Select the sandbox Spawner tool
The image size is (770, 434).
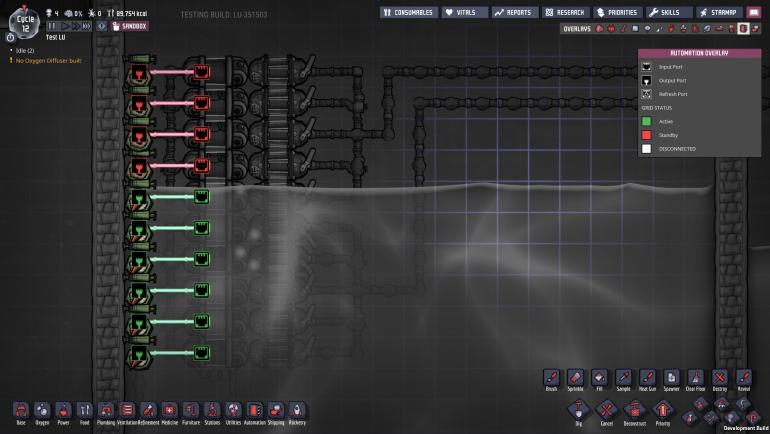point(671,378)
